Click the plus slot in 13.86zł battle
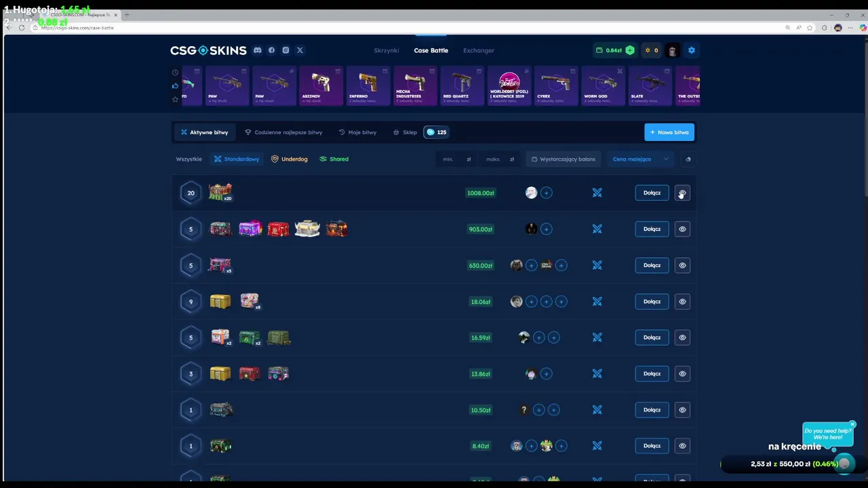This screenshot has width=868, height=488. [546, 373]
